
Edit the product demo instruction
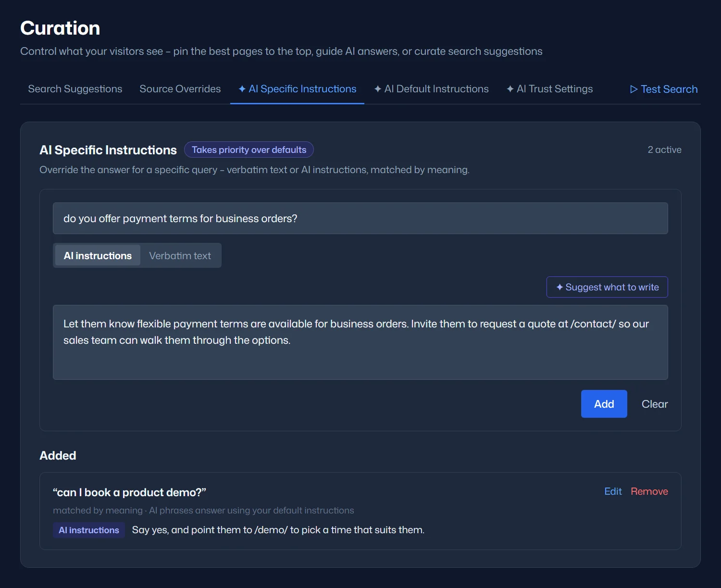point(613,491)
